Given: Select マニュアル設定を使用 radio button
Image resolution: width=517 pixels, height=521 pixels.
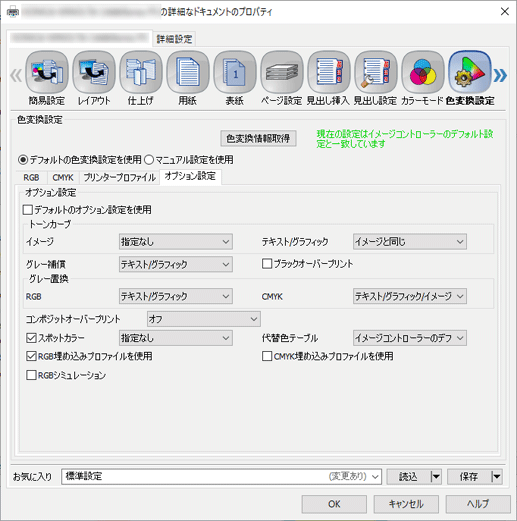Looking at the screenshot, I should coord(149,160).
